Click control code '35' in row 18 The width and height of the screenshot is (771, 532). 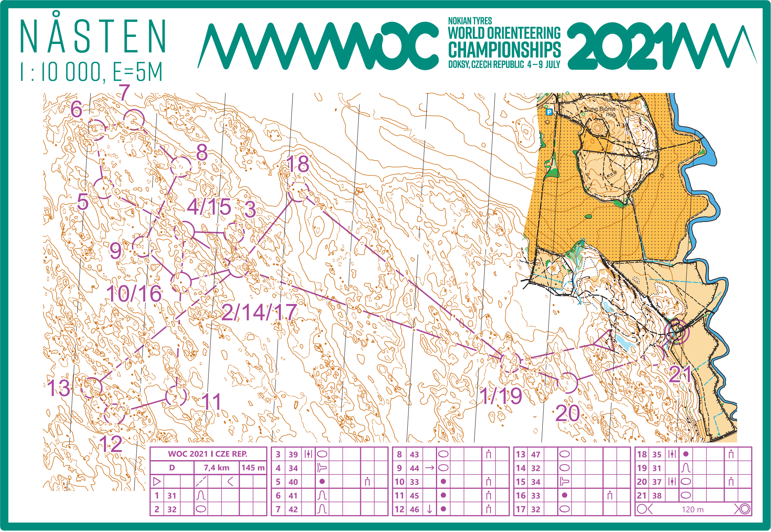point(657,454)
